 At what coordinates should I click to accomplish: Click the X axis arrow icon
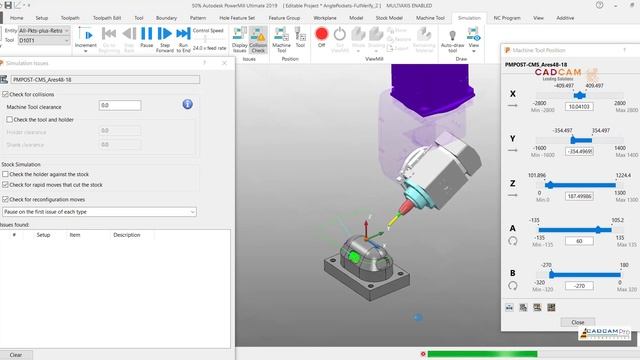click(x=512, y=106)
